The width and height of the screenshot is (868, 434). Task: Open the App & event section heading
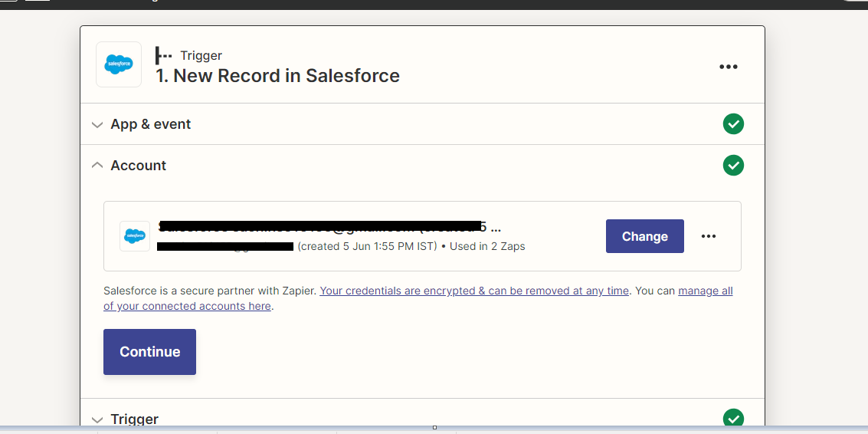click(151, 124)
